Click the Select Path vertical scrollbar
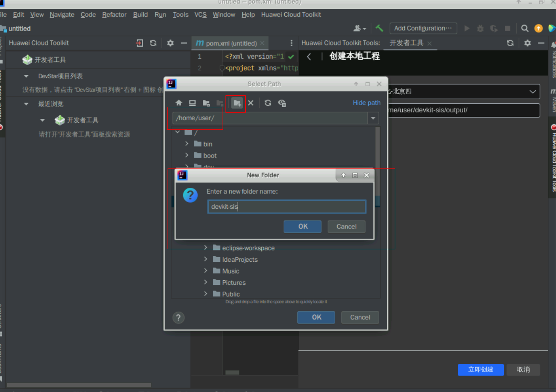This screenshot has width=556, height=392. [x=378, y=160]
